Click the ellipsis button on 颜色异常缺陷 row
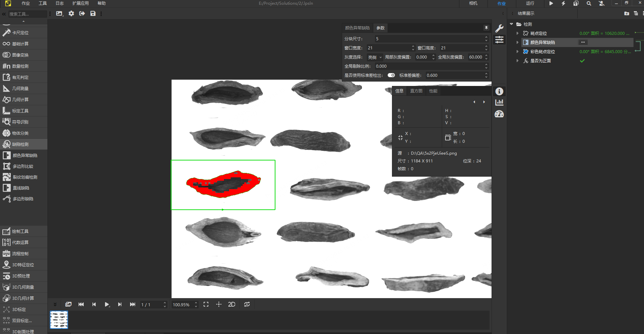Screen dimensions: 644x334 [583, 42]
